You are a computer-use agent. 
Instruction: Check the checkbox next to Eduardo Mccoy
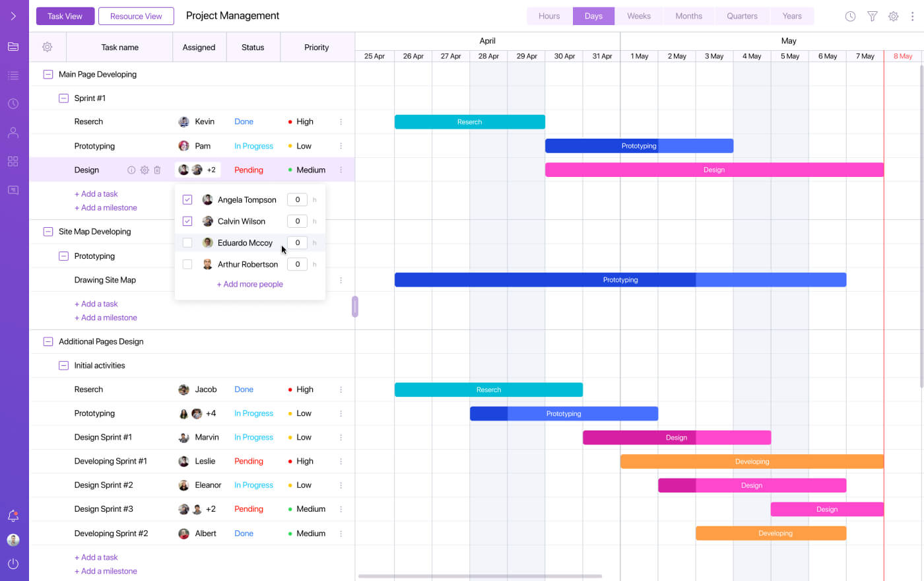coord(187,242)
